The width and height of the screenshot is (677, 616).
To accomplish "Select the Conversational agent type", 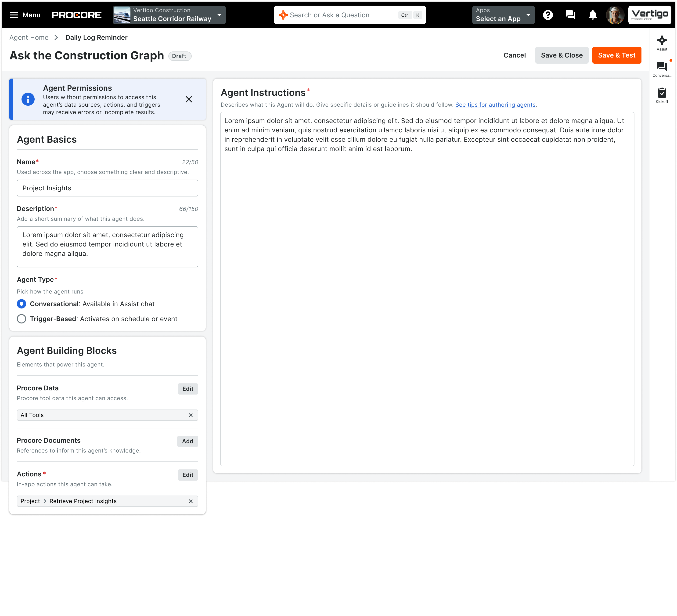I will point(22,304).
